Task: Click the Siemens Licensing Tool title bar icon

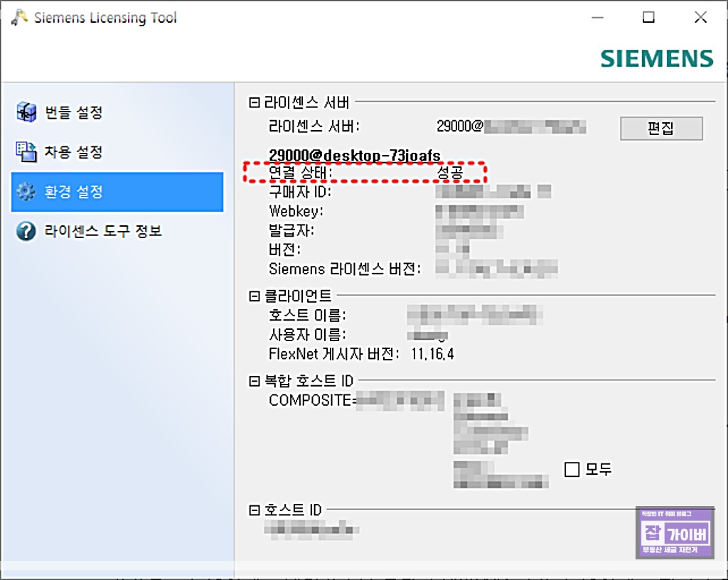Action: coord(19,18)
